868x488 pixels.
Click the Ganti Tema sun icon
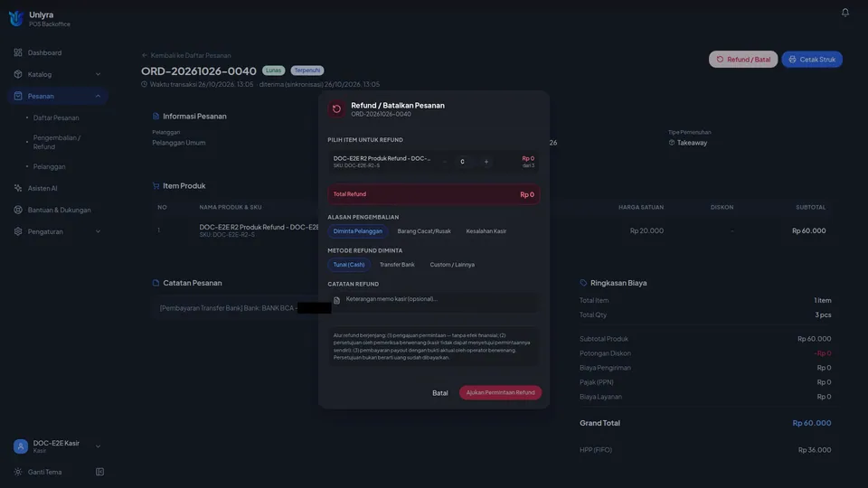point(18,472)
